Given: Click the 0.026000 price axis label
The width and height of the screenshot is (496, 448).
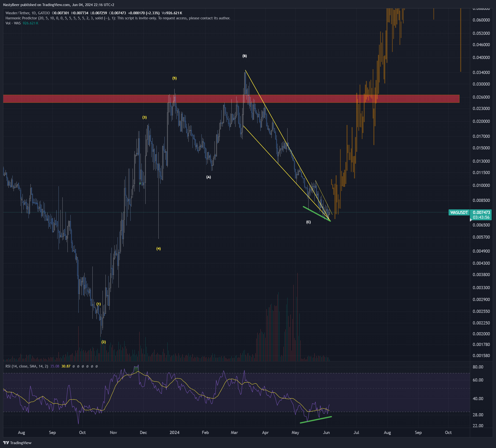Looking at the screenshot, I should point(481,97).
